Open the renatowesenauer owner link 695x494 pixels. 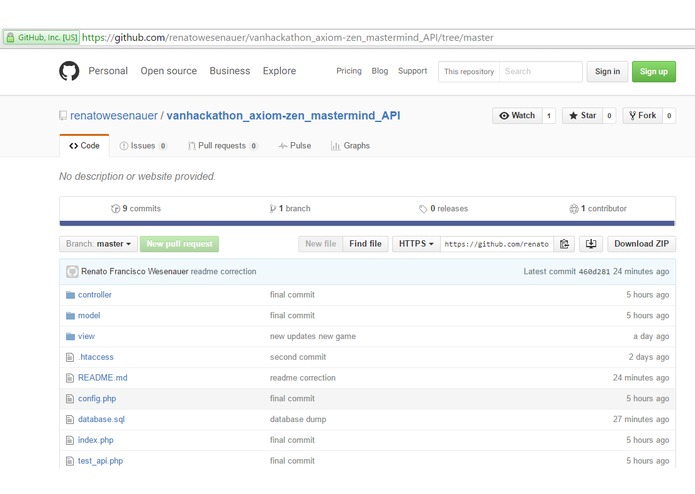tap(114, 116)
